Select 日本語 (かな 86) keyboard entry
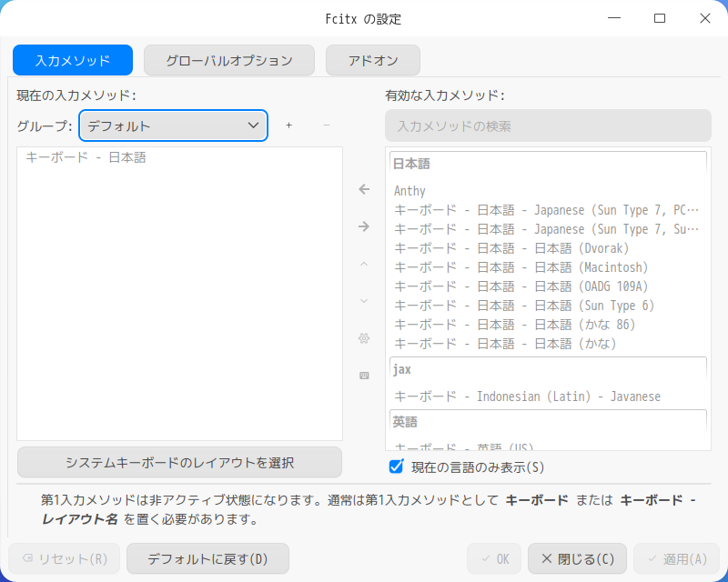Image resolution: width=728 pixels, height=582 pixels. click(548, 324)
